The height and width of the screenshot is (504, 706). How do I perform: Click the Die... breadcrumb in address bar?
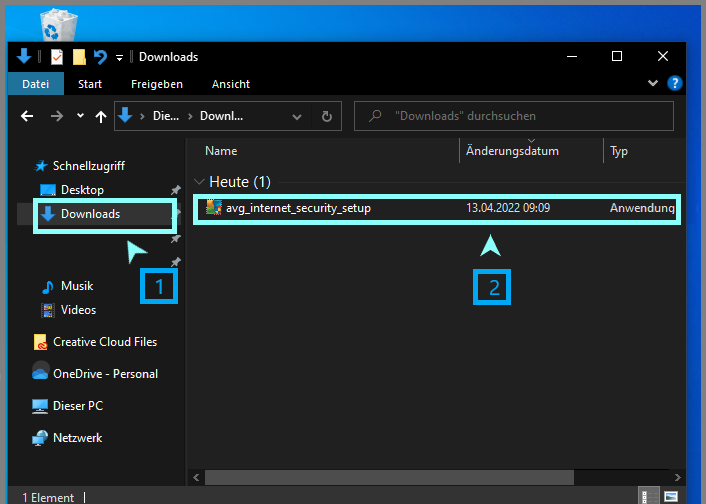(166, 116)
